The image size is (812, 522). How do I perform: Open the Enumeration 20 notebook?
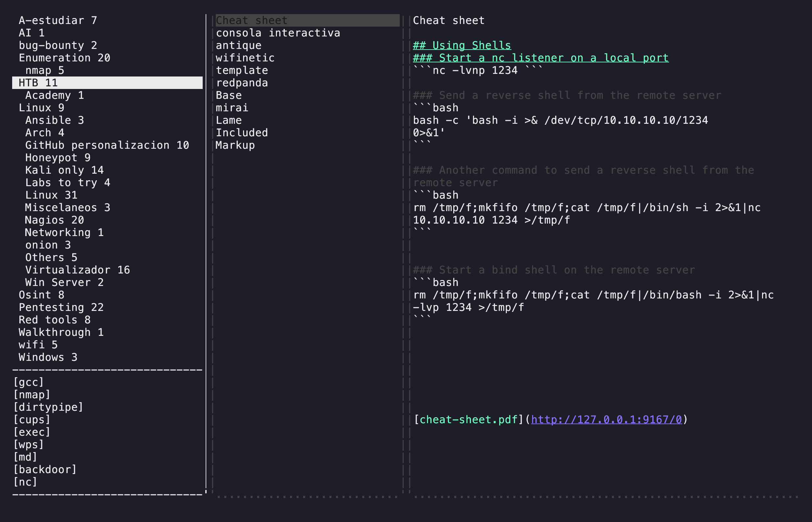(x=64, y=58)
